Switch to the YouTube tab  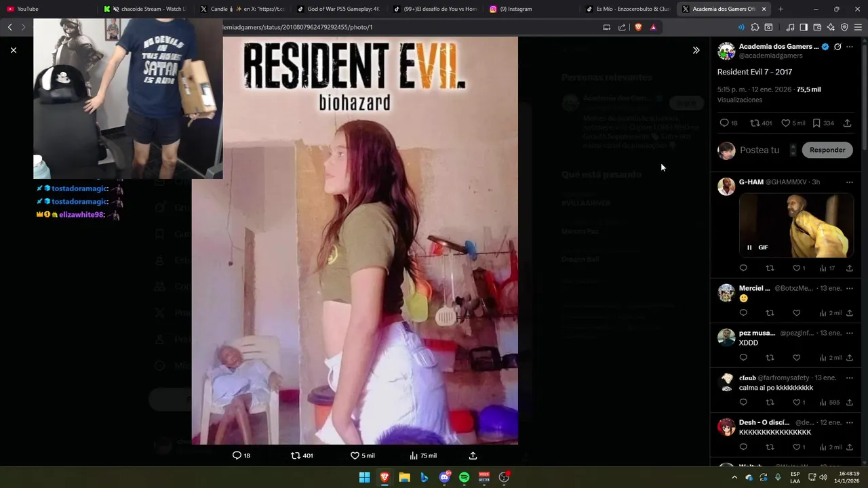click(47, 9)
